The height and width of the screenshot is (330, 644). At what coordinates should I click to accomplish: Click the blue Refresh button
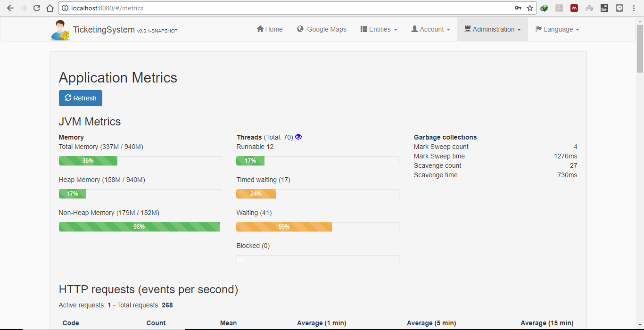pos(81,98)
